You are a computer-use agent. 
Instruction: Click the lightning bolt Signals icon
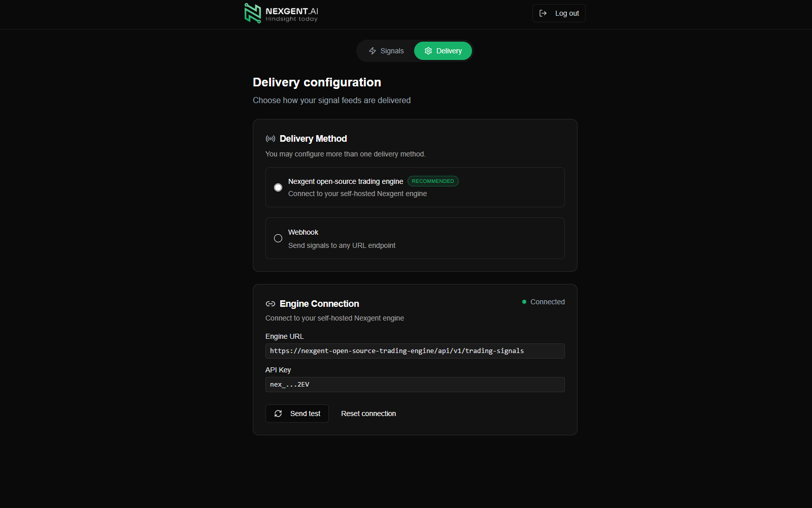coord(373,51)
